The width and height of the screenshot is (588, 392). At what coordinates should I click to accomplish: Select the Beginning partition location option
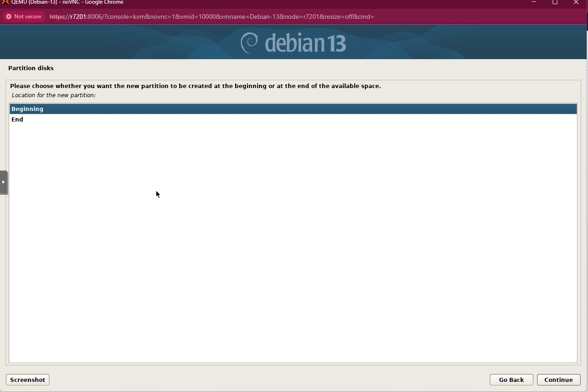pos(27,109)
